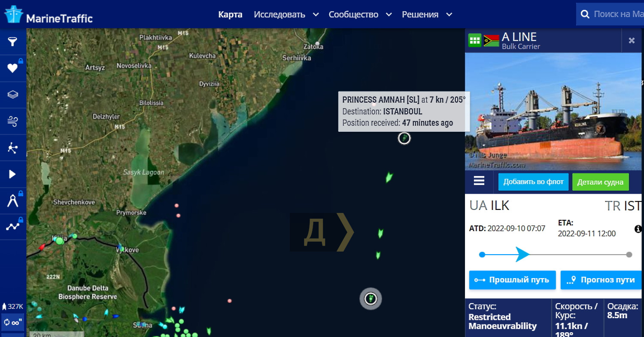Select the Карта menu item

230,15
